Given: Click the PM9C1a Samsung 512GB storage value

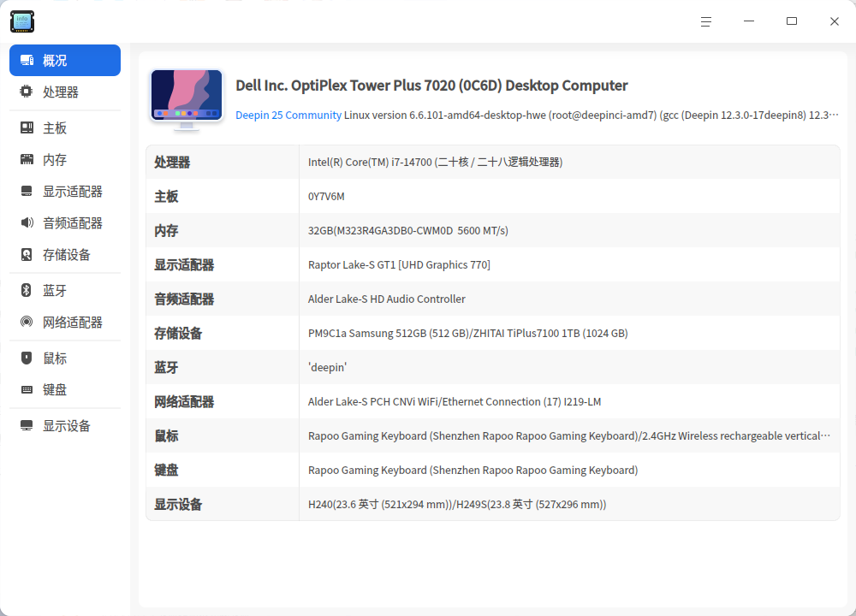Looking at the screenshot, I should tap(468, 334).
